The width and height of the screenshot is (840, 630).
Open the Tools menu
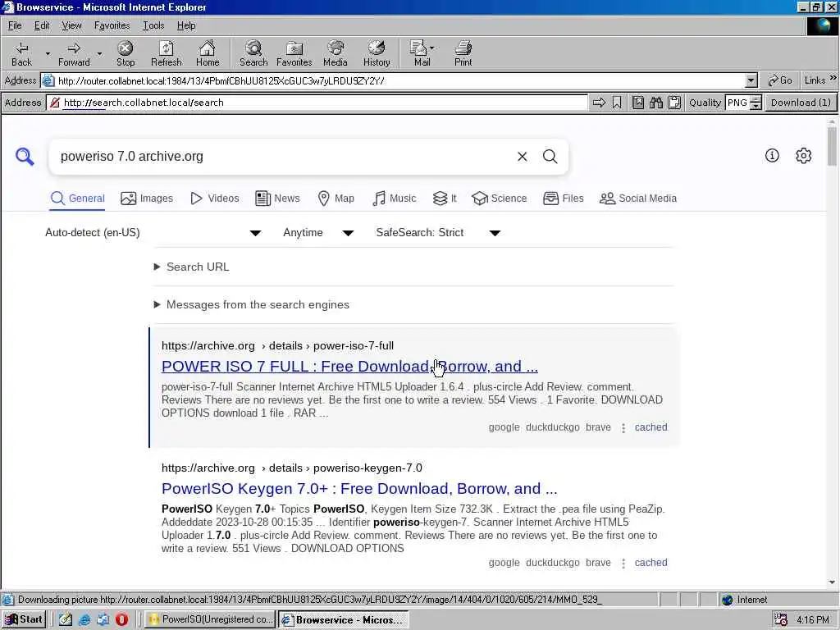tap(153, 25)
